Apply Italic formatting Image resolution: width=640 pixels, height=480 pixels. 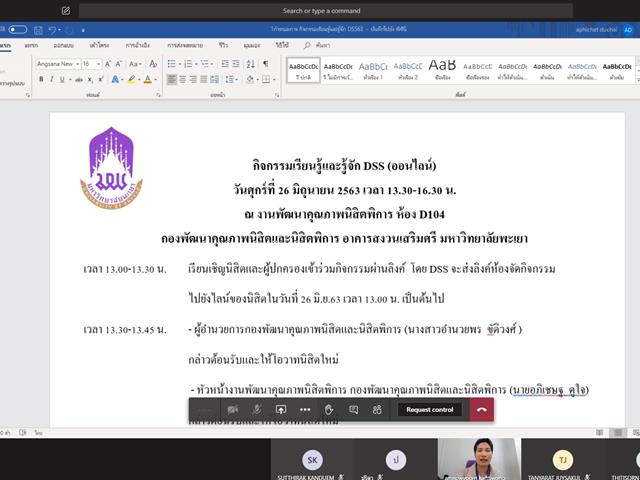pos(51,79)
